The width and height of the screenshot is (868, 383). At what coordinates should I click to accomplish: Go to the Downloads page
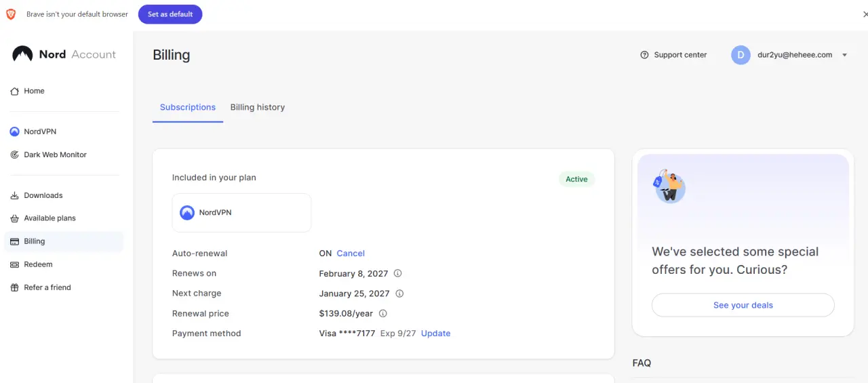pos(36,195)
